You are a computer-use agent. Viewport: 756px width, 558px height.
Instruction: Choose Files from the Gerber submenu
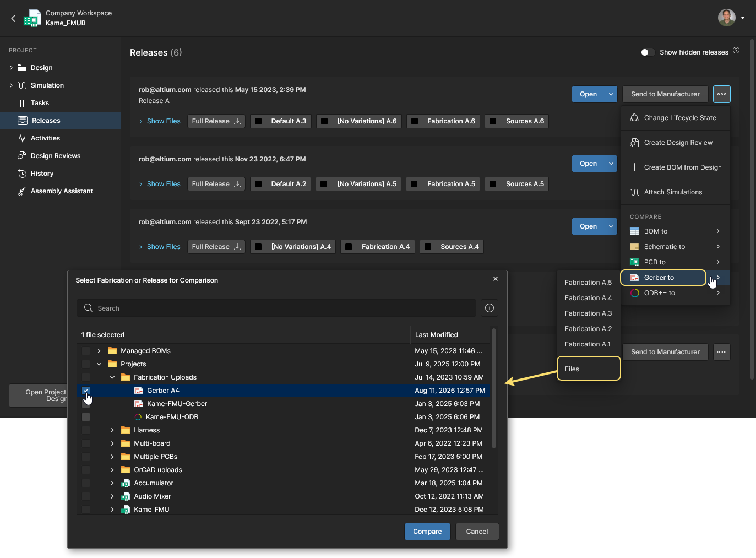589,369
